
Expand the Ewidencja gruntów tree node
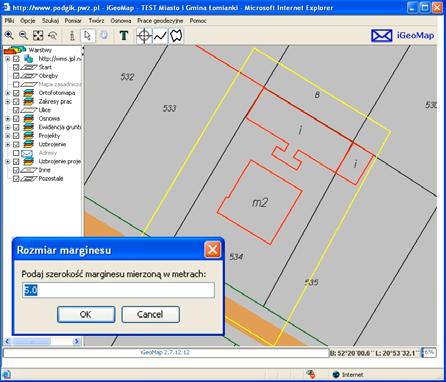pyautogui.click(x=8, y=127)
